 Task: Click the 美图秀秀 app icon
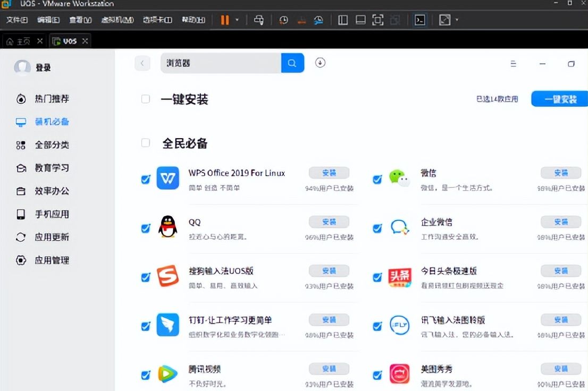[399, 374]
